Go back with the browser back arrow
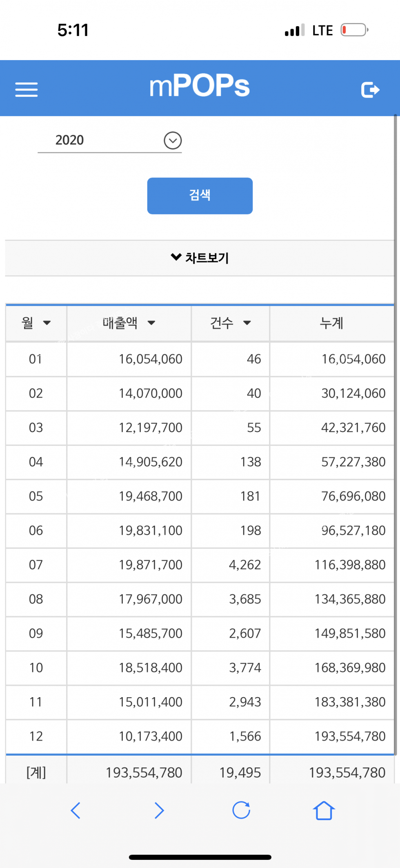400x868 pixels. coord(76,810)
